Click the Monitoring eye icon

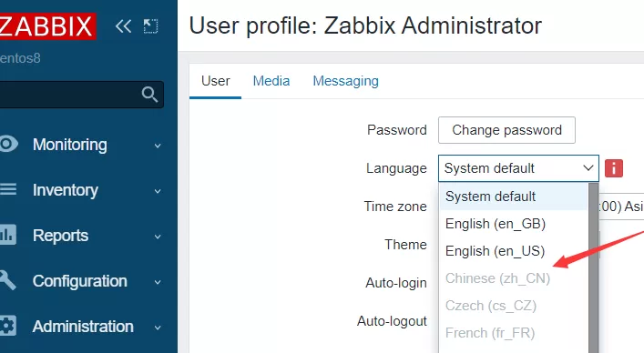8,145
